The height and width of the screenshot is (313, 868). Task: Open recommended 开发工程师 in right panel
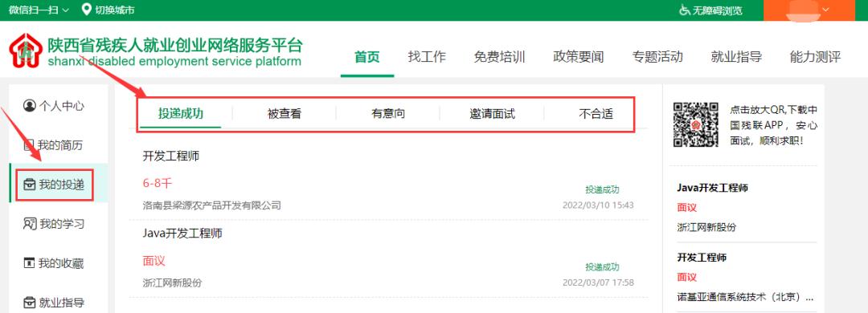pos(702,258)
